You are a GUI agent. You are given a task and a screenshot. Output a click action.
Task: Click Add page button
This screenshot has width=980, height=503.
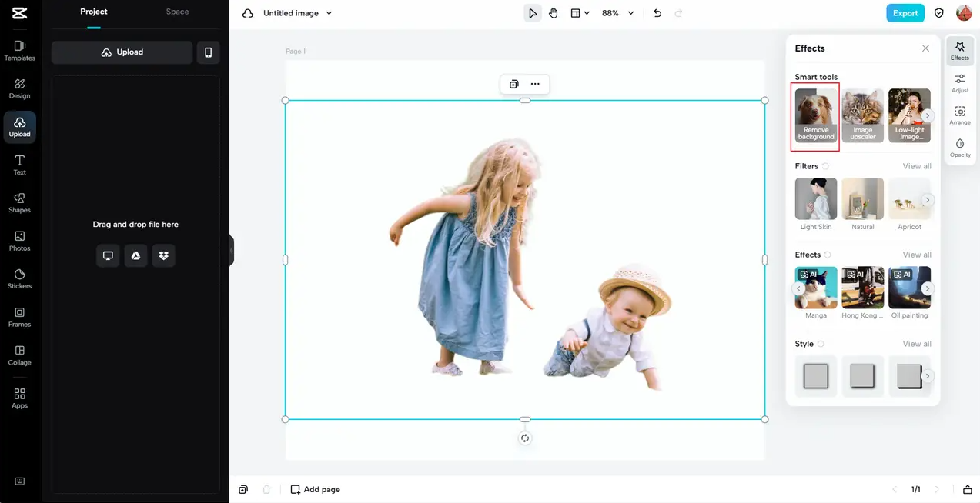coord(315,489)
